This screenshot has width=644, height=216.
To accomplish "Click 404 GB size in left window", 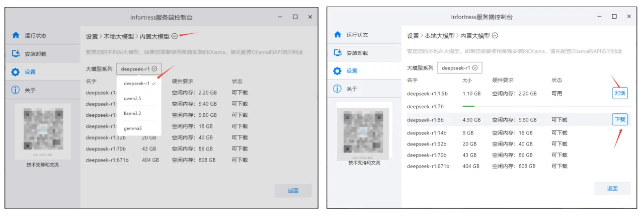I will pos(150,160).
